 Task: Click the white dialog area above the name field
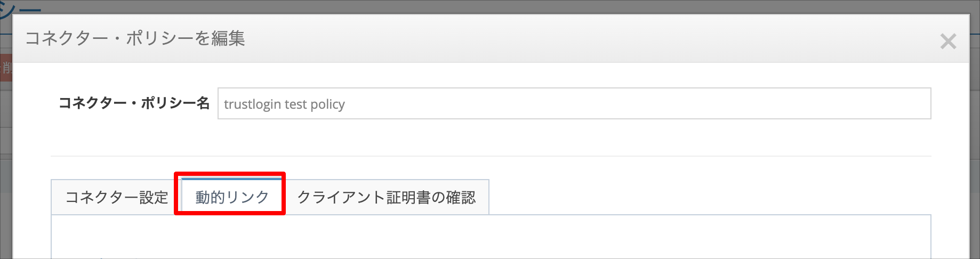point(491,75)
